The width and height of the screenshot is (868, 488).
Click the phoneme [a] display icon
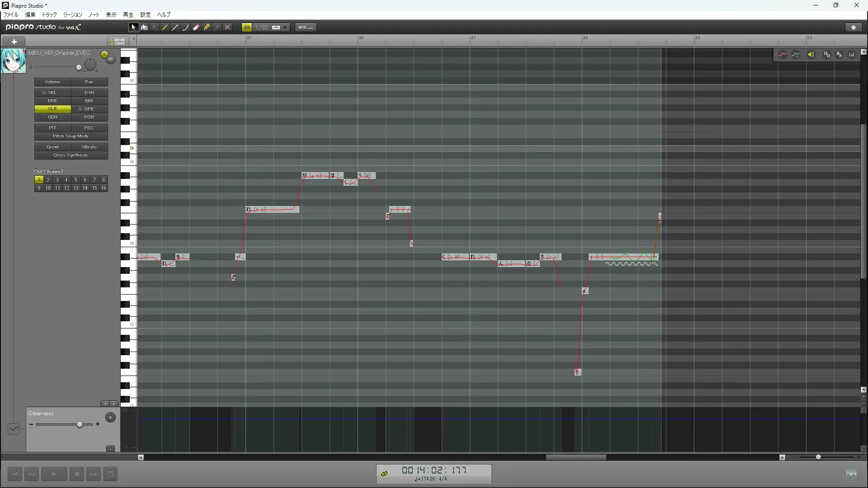click(852, 55)
